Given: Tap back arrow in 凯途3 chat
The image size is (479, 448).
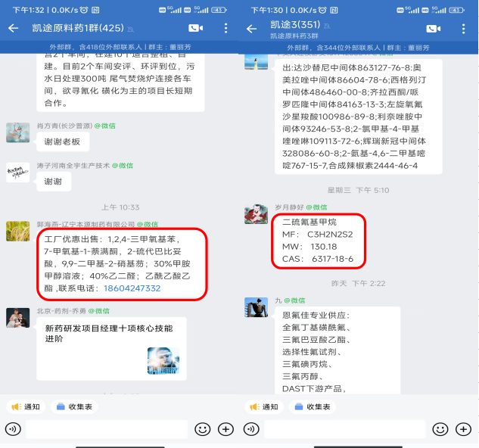Looking at the screenshot, I should (251, 29).
